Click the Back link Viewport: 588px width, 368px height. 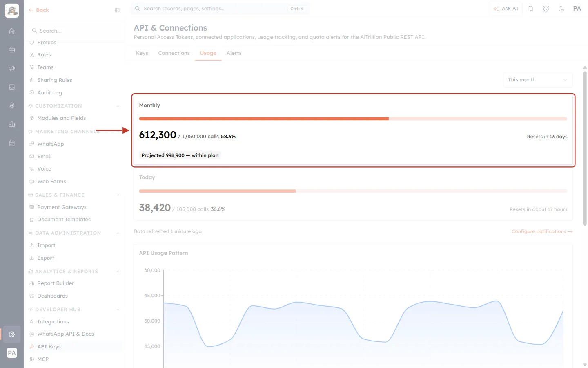[x=39, y=10]
